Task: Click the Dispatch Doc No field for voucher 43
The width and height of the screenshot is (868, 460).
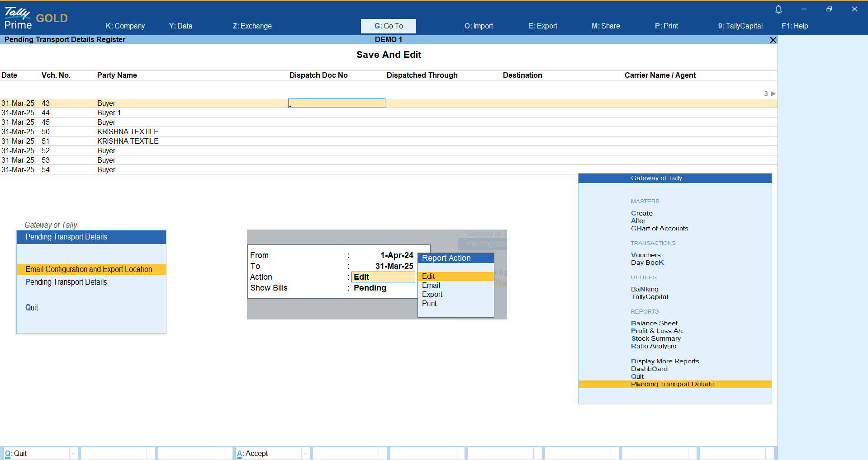Action: coord(337,103)
